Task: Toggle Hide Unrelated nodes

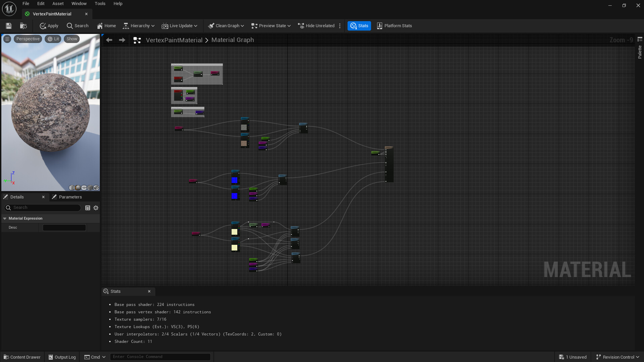Action: [x=316, y=26]
